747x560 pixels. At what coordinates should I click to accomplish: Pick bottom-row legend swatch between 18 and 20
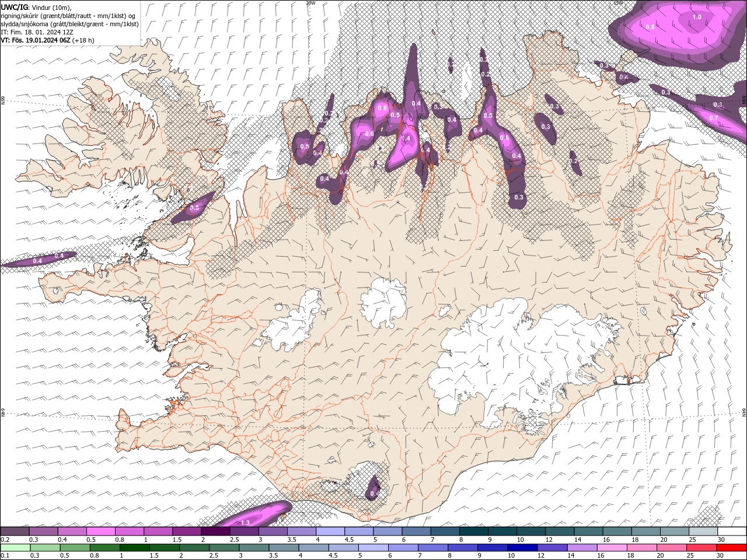(x=641, y=547)
